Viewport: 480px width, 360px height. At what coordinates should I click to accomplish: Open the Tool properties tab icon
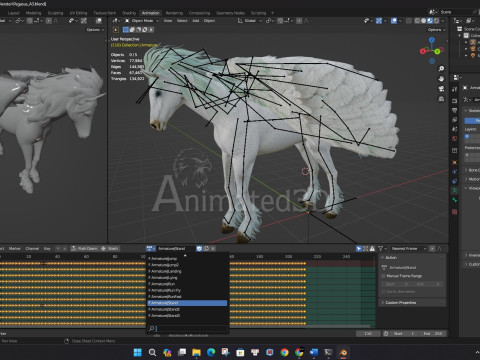point(455,89)
